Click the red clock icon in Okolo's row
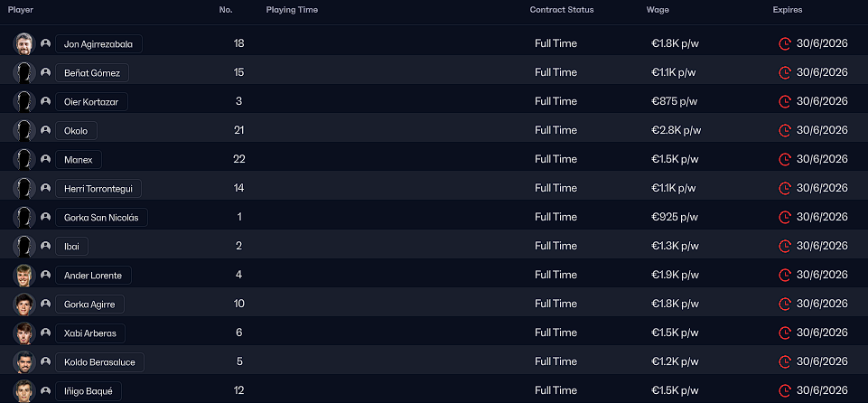Image resolution: width=868 pixels, height=403 pixels. click(x=784, y=130)
